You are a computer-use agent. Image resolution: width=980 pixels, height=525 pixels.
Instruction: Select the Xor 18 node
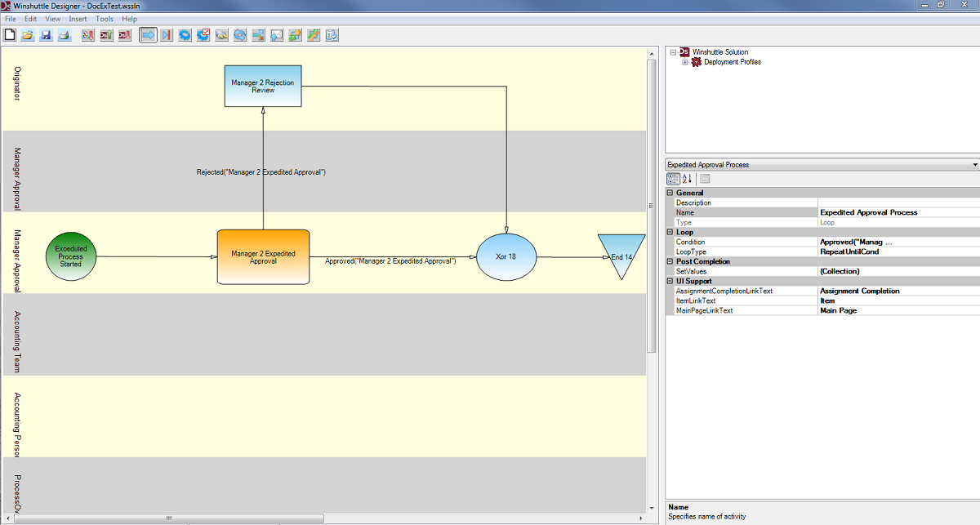pyautogui.click(x=506, y=256)
